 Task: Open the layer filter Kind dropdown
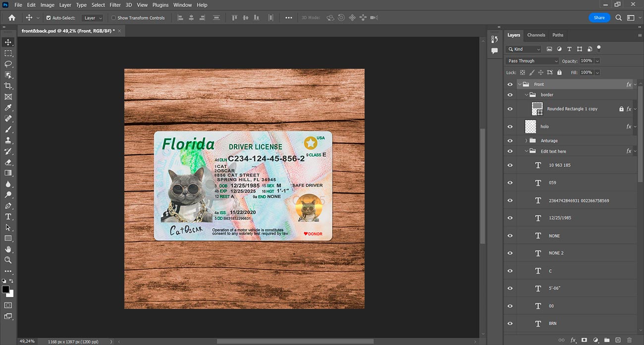point(524,49)
